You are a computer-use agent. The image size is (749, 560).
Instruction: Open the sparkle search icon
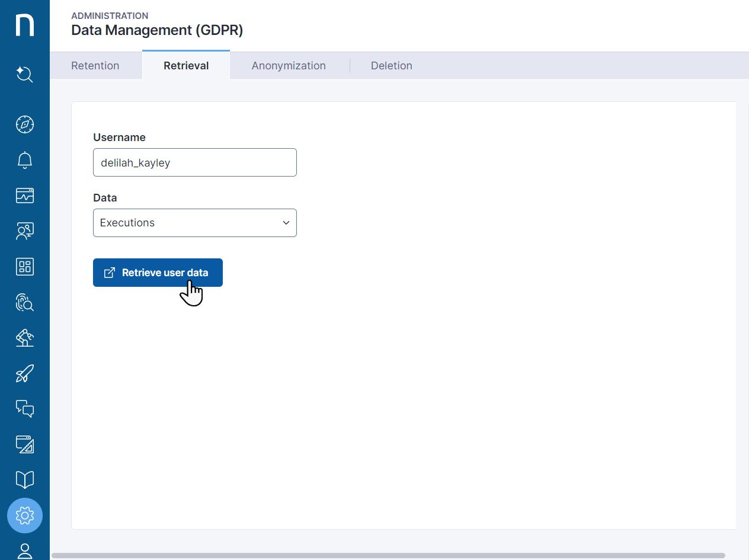click(25, 75)
